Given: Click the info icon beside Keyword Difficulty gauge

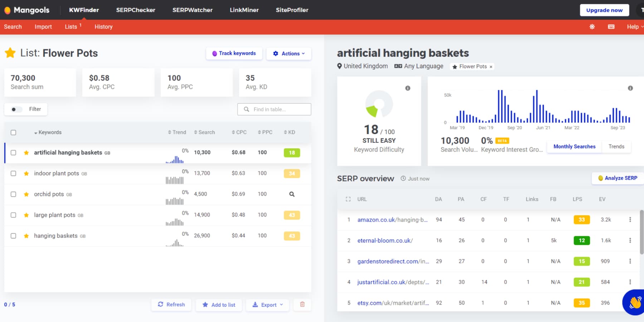Looking at the screenshot, I should click(x=408, y=88).
